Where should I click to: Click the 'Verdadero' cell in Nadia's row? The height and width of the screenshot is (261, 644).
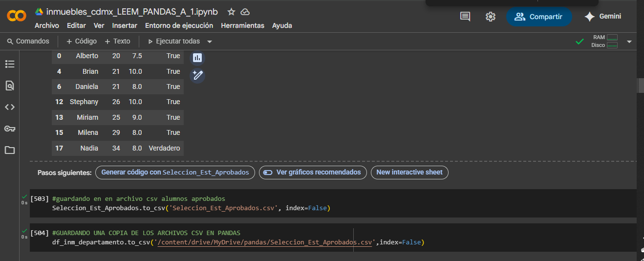tap(164, 148)
